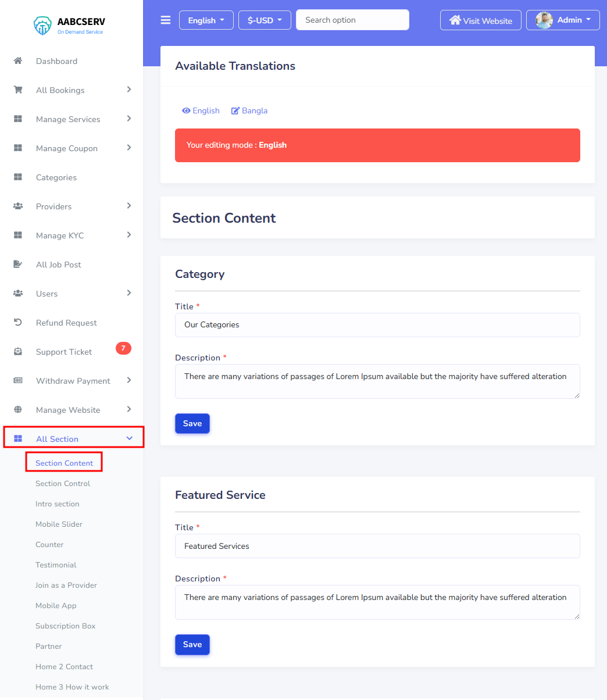The width and height of the screenshot is (607, 700).
Task: Open the English language dropdown
Action: point(206,20)
